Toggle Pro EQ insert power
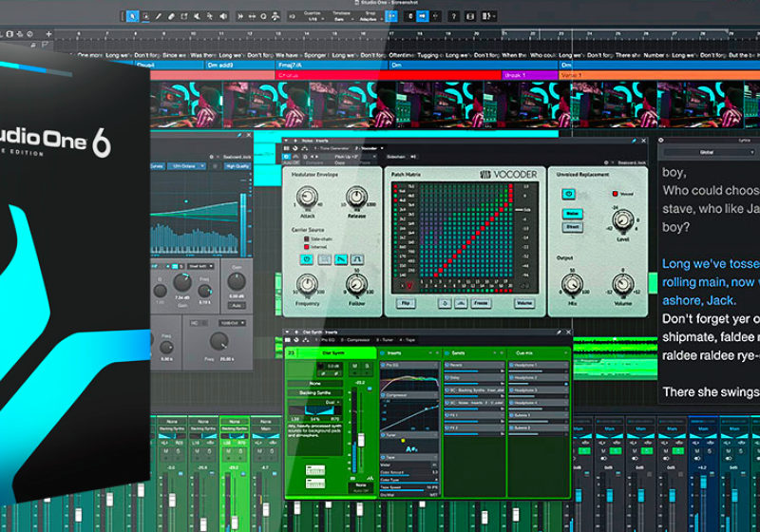 point(383,365)
